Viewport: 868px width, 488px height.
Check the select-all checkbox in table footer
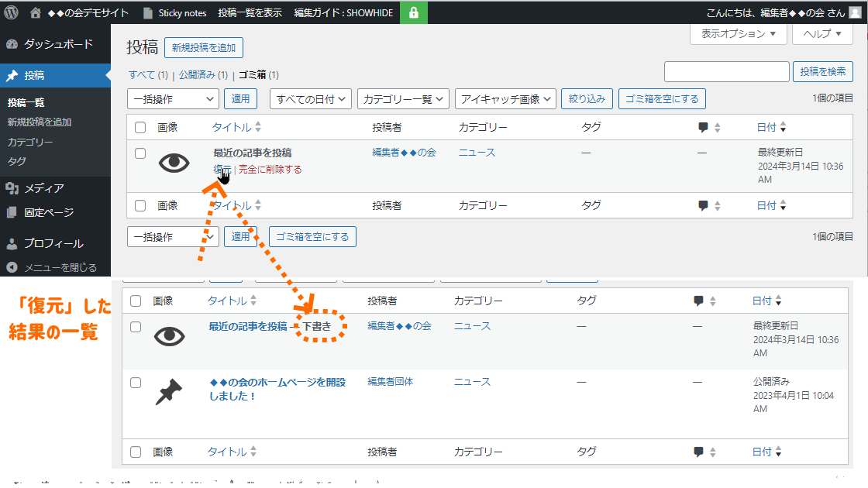click(x=140, y=206)
